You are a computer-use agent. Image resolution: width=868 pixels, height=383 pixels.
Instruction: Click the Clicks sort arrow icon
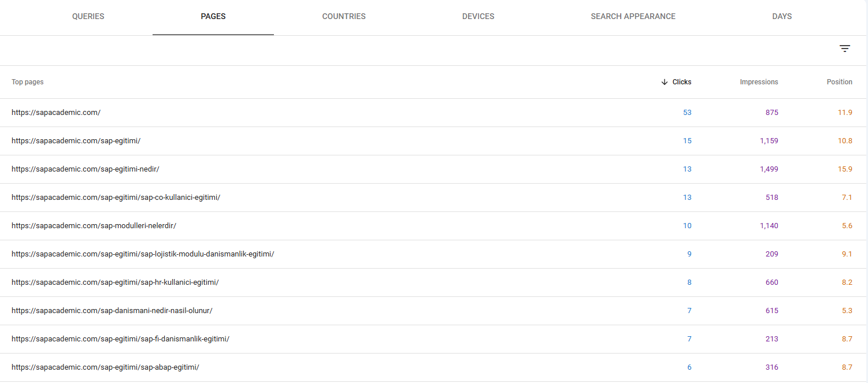click(664, 82)
